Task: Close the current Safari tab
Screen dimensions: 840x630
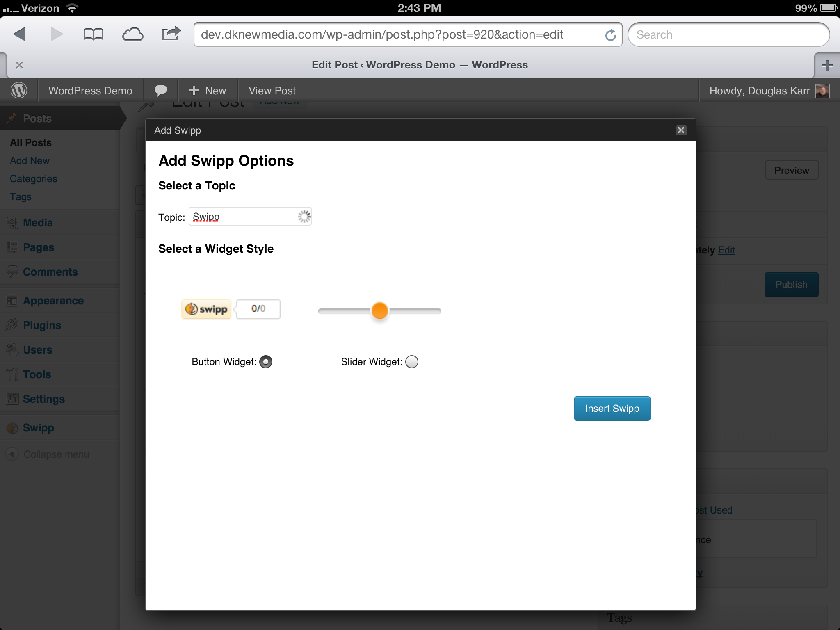Action: (19, 65)
